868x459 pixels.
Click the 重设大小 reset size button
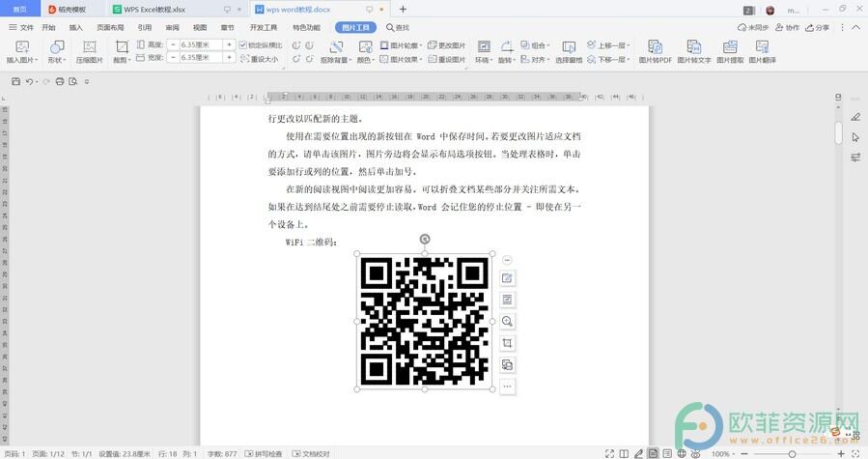point(259,59)
